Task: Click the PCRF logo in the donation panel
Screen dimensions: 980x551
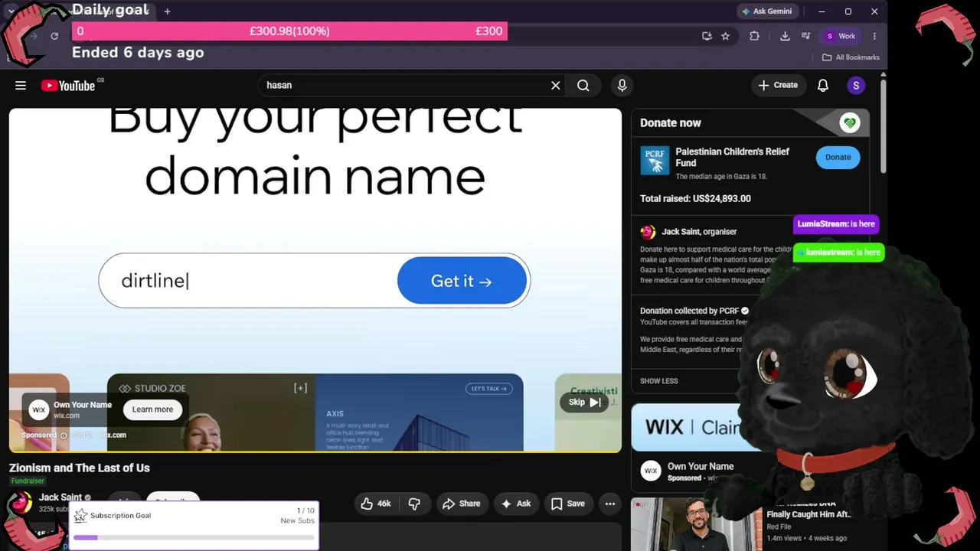Action: pos(655,161)
